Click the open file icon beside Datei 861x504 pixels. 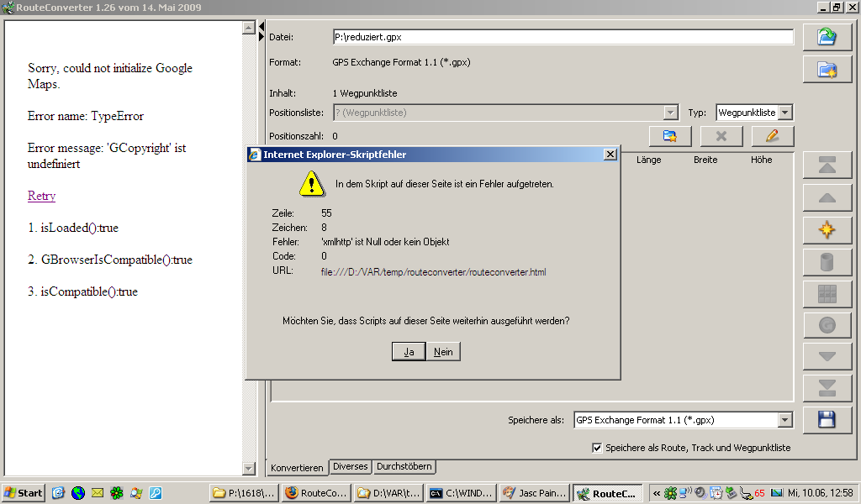[x=827, y=37]
